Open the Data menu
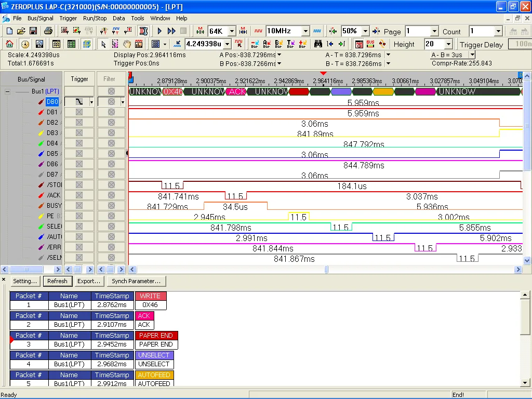Viewport: 532px width, 399px height. pyautogui.click(x=119, y=18)
